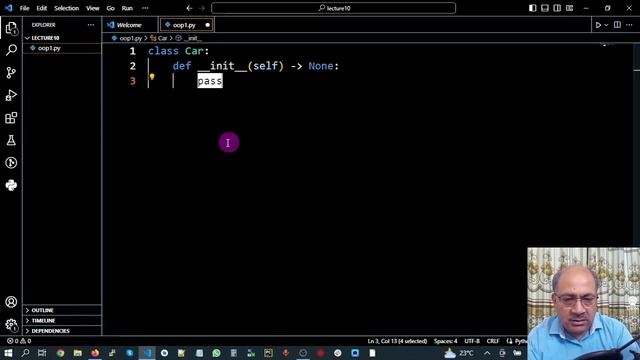
Task: Open the File menu
Action: click(24, 8)
